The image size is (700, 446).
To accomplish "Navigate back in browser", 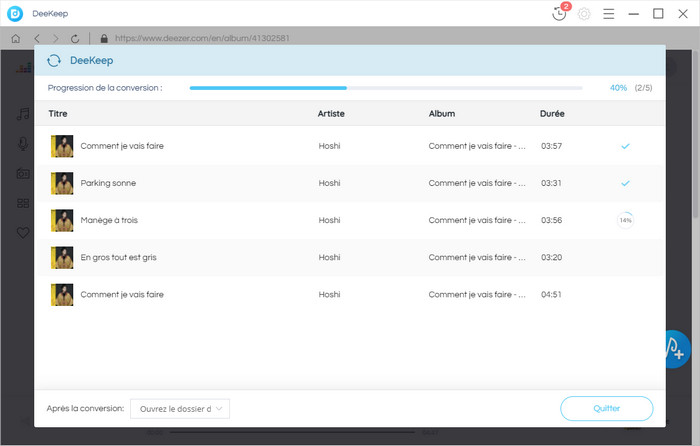I will pos(36,38).
